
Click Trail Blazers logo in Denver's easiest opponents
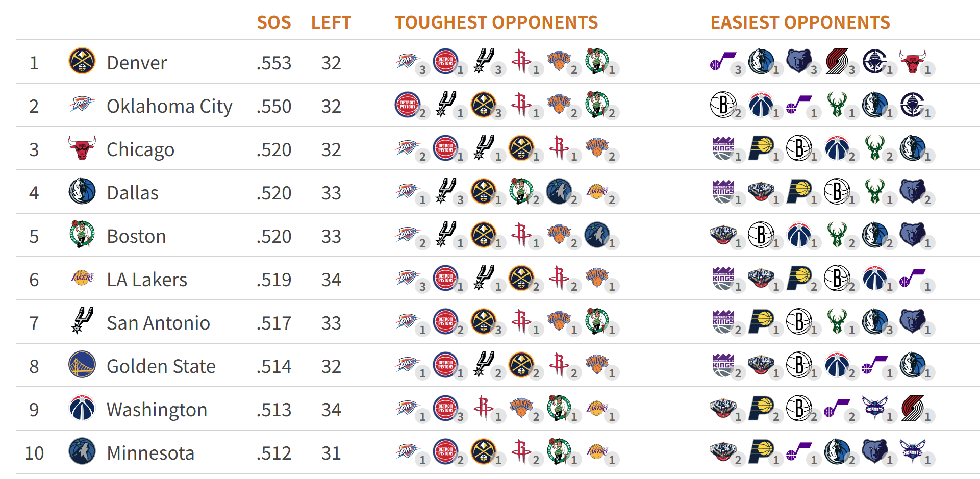click(837, 61)
